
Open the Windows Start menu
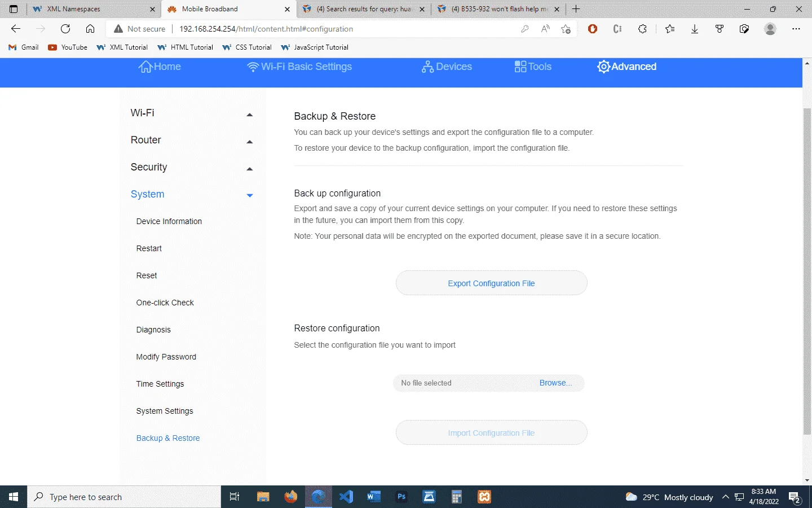click(x=14, y=497)
